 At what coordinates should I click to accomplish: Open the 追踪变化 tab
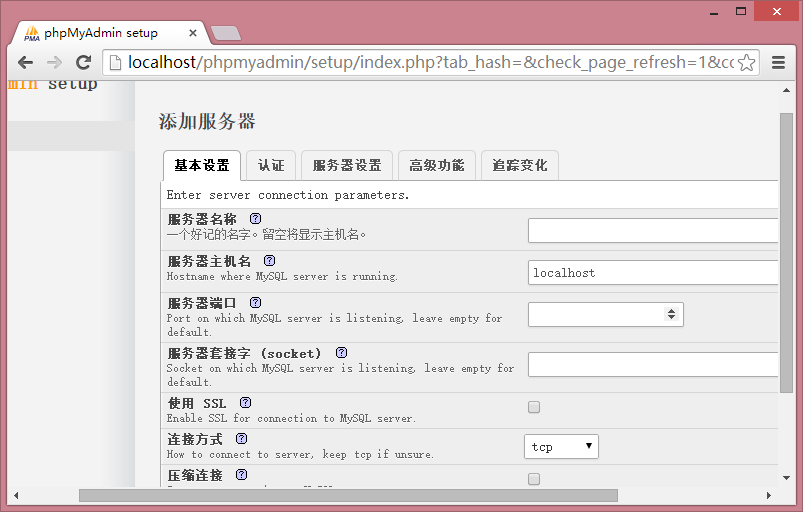pos(520,165)
